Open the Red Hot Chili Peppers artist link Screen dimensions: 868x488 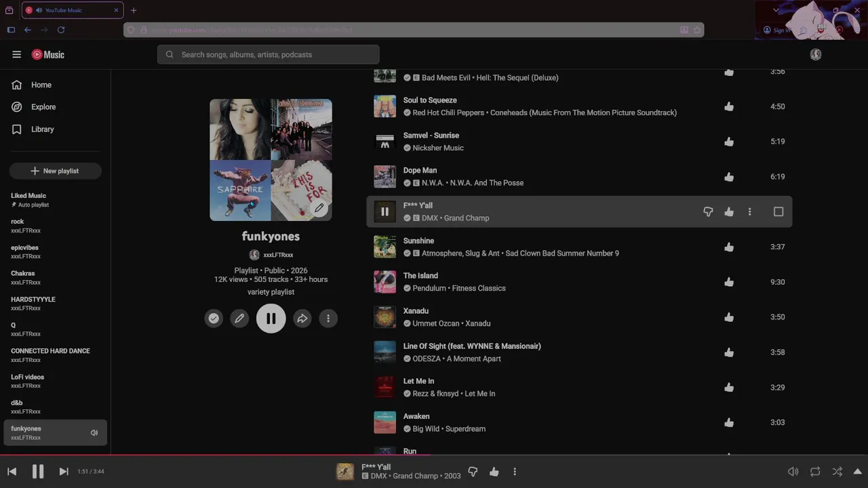click(x=449, y=113)
